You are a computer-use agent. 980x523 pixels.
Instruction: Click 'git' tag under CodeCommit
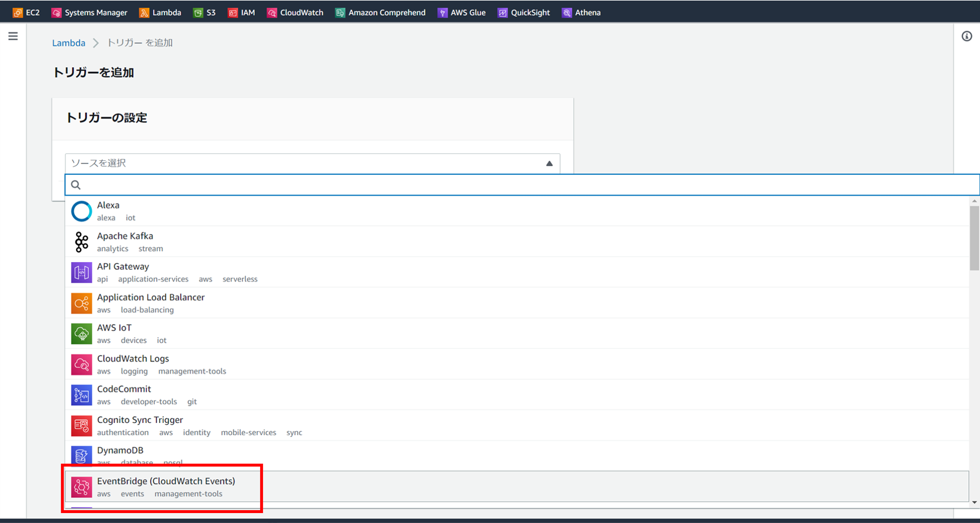click(x=192, y=402)
